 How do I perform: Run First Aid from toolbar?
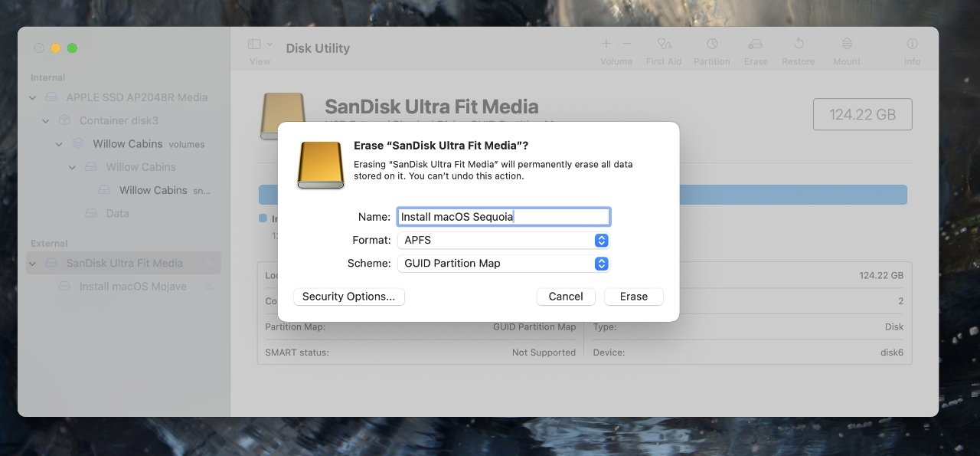pyautogui.click(x=664, y=44)
